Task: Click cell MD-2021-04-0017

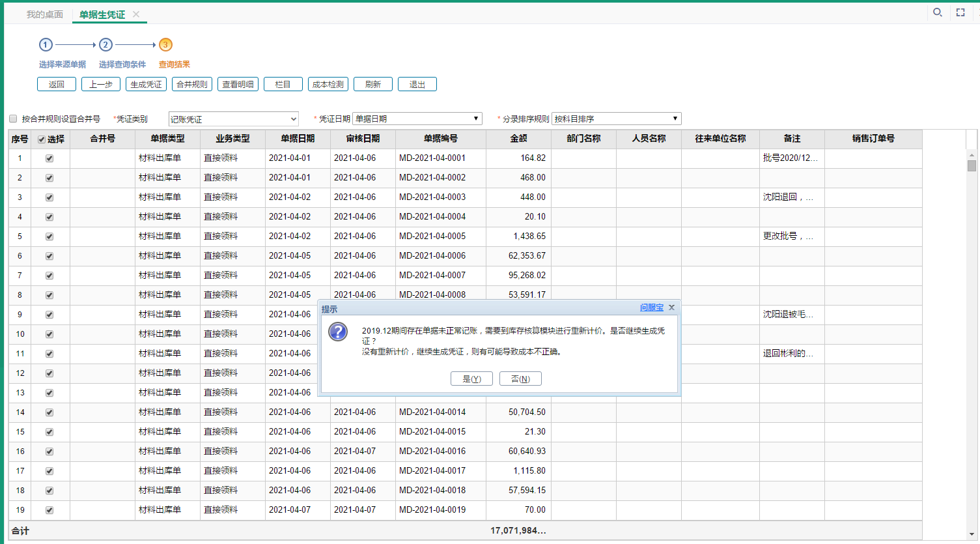Action: click(x=432, y=471)
